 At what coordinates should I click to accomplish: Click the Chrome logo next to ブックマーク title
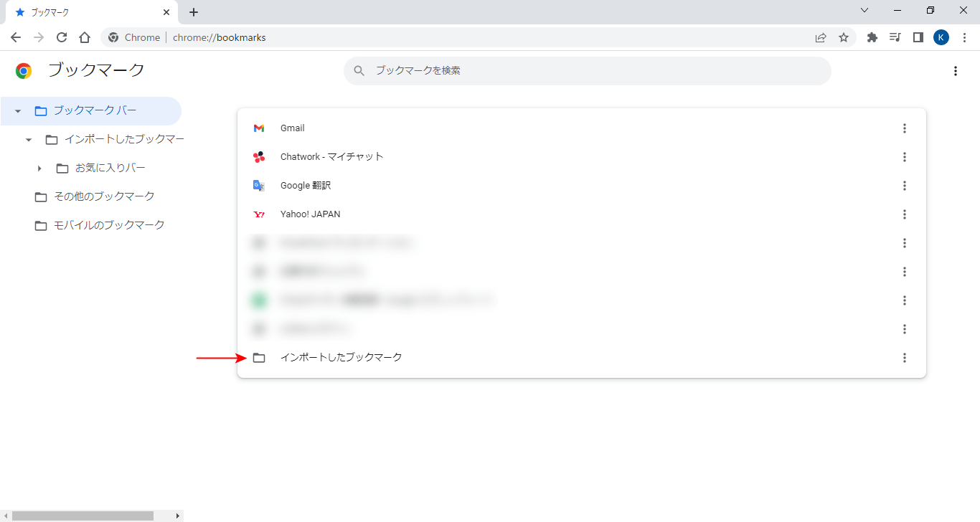click(24, 70)
